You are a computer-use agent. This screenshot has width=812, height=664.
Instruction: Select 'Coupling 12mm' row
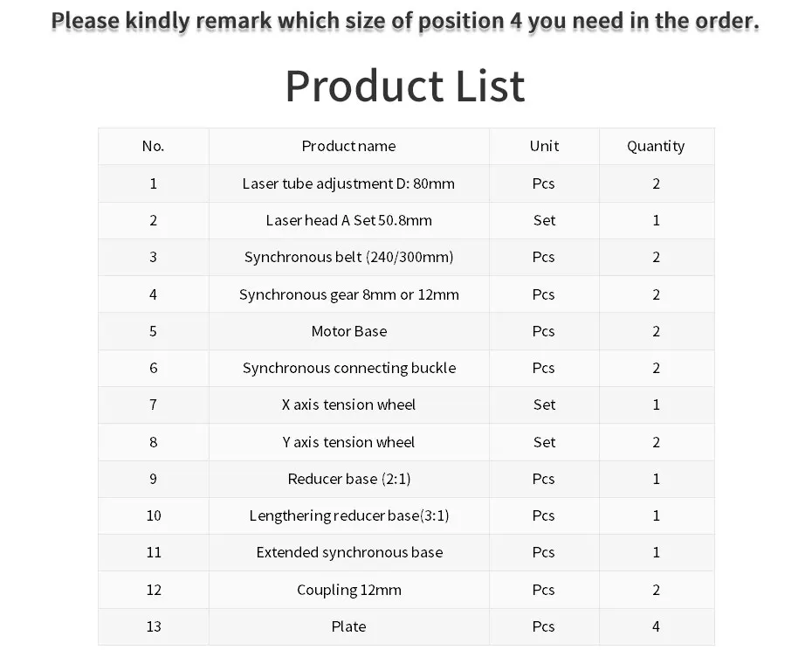pos(406,590)
